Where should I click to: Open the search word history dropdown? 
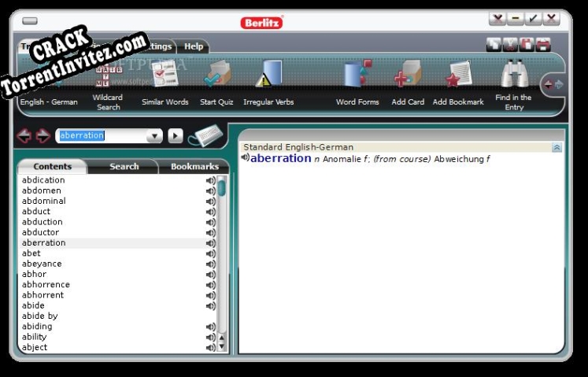[154, 136]
